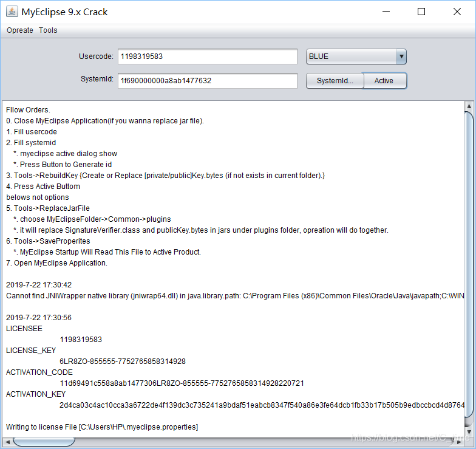Click the '*. myeclipse active dialog show' line
Screen dimensions: 476x449
(66, 153)
